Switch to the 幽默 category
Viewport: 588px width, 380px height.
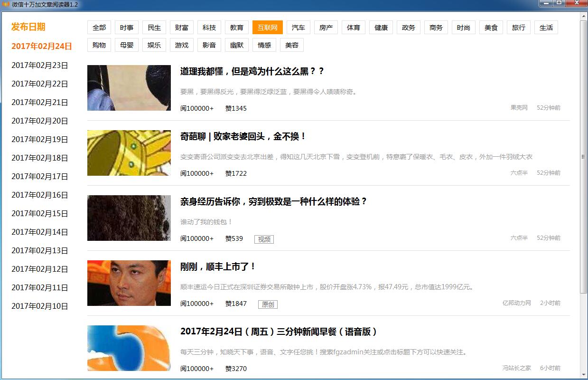[237, 45]
